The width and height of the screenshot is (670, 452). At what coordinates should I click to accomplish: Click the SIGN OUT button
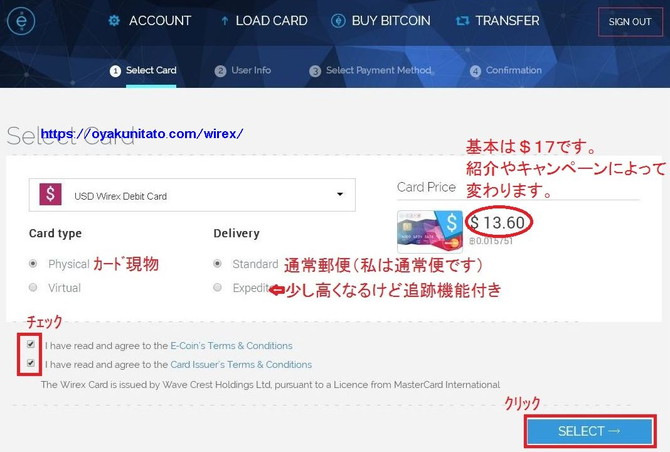pos(630,21)
